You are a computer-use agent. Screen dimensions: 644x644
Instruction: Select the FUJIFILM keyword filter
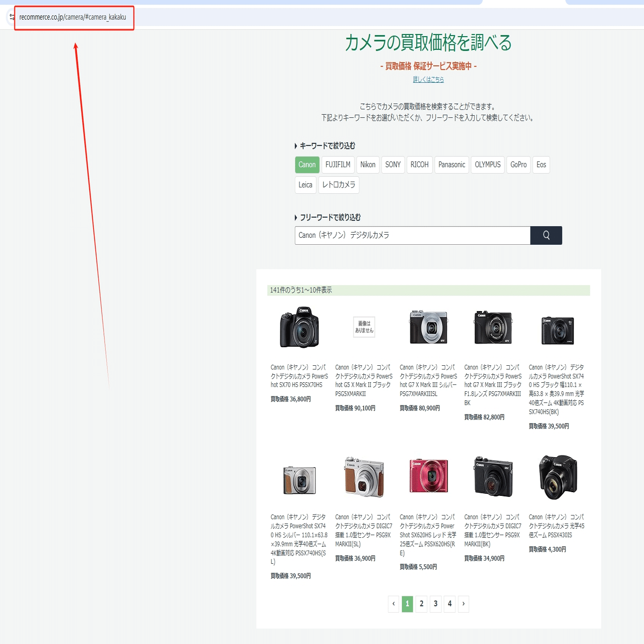click(338, 165)
